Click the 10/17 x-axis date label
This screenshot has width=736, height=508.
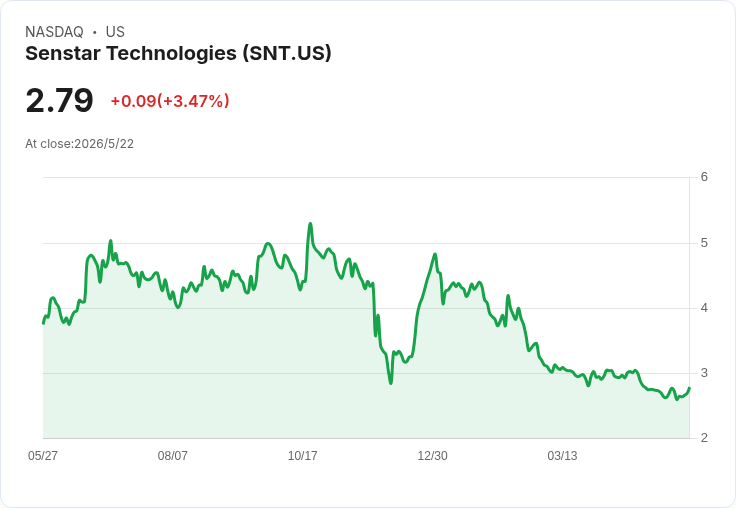(303, 455)
